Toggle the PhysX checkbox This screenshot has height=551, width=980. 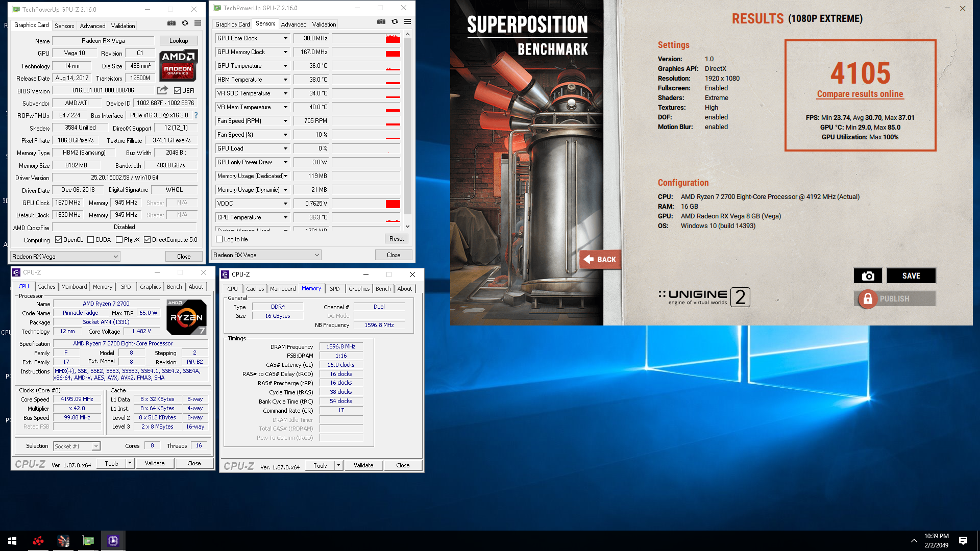click(119, 240)
